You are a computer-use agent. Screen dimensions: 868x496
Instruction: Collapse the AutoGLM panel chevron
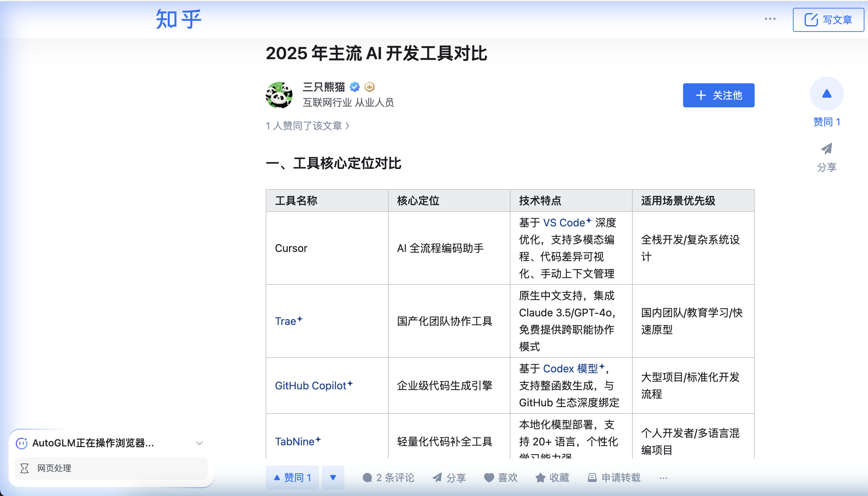pos(199,443)
